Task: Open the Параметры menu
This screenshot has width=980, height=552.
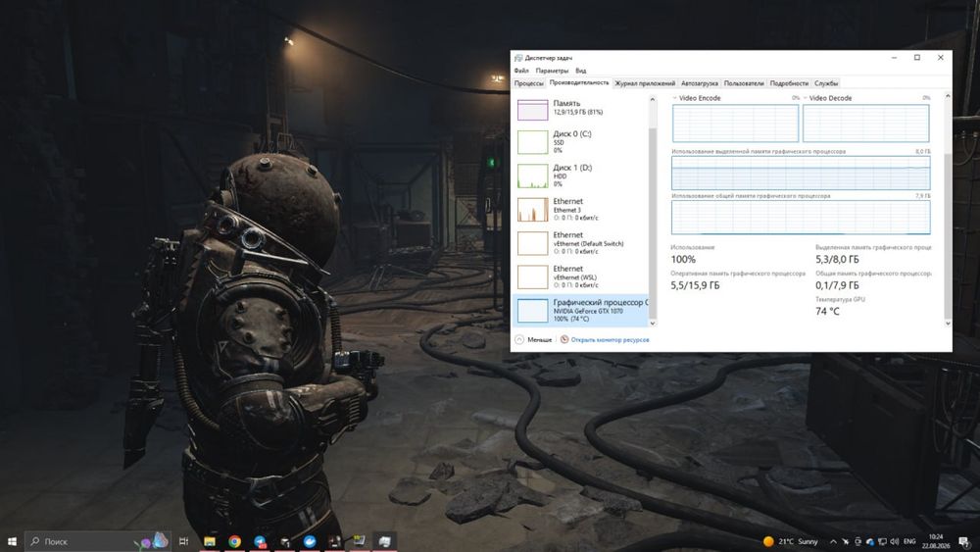Action: click(x=552, y=71)
